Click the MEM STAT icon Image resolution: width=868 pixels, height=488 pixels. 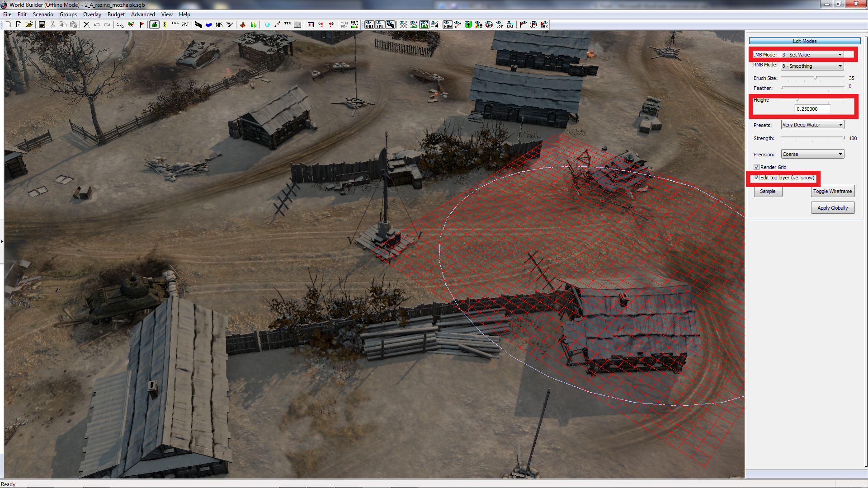pos(354,24)
